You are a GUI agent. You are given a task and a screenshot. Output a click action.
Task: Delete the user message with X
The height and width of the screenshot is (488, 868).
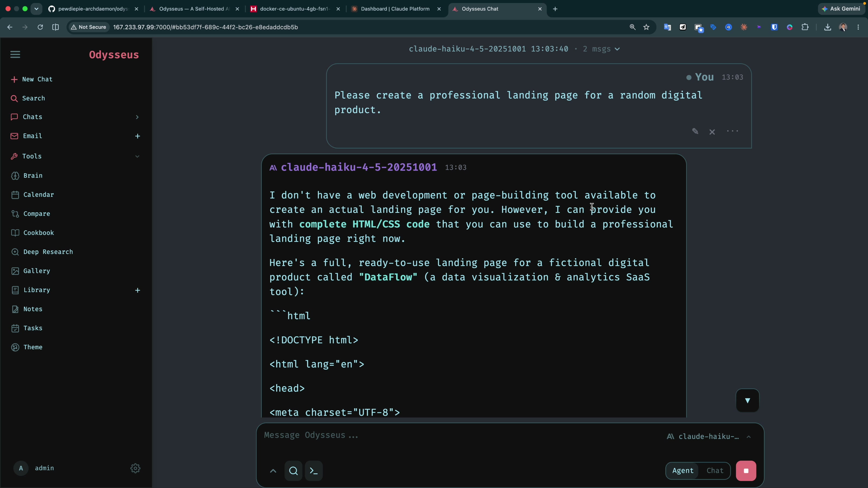[x=712, y=132]
